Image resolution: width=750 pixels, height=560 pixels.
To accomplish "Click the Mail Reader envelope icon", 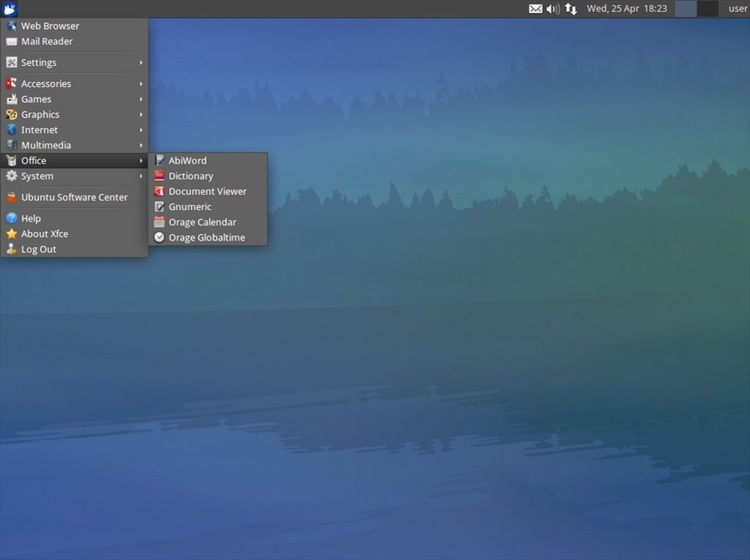I will click(x=12, y=42).
